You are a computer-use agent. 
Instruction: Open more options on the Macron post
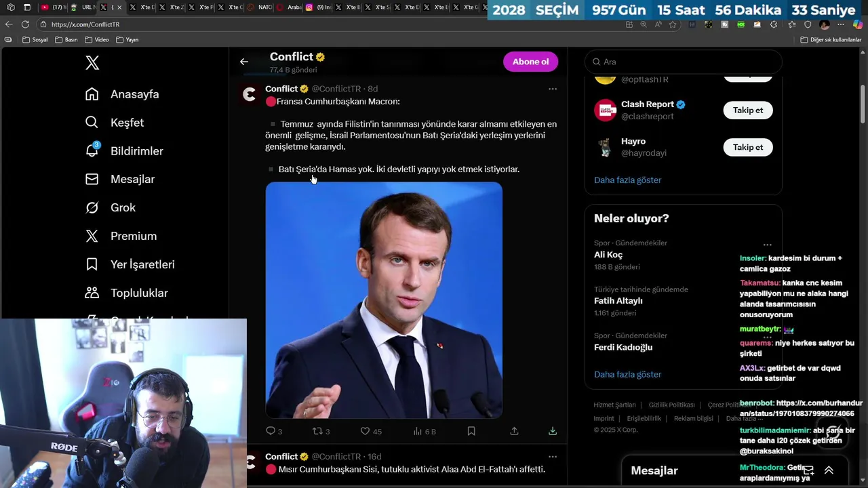pos(553,89)
